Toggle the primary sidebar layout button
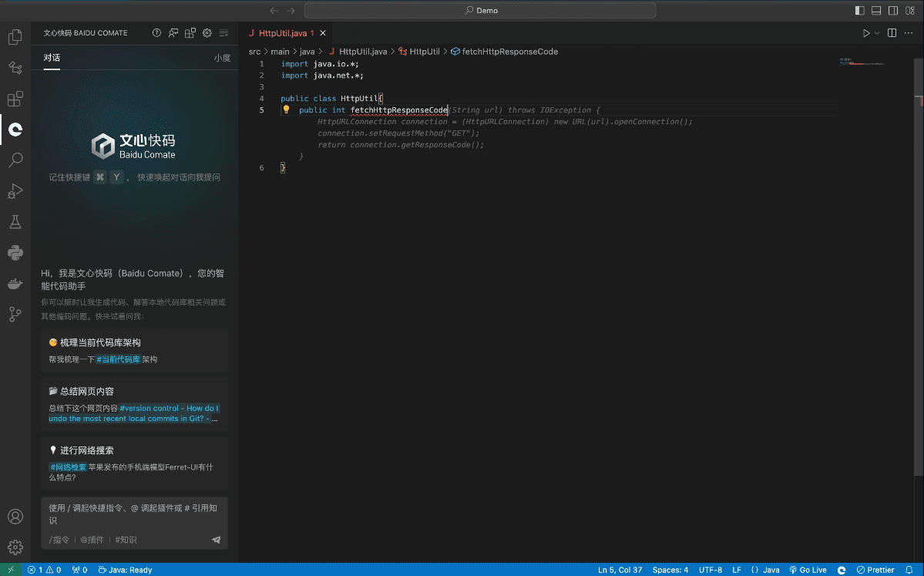The width and height of the screenshot is (924, 576). click(860, 11)
